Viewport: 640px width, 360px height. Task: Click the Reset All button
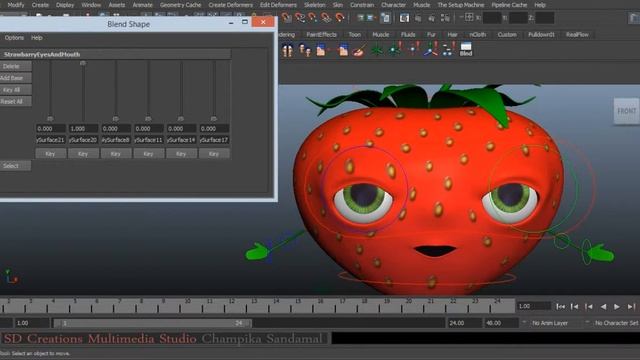15,102
